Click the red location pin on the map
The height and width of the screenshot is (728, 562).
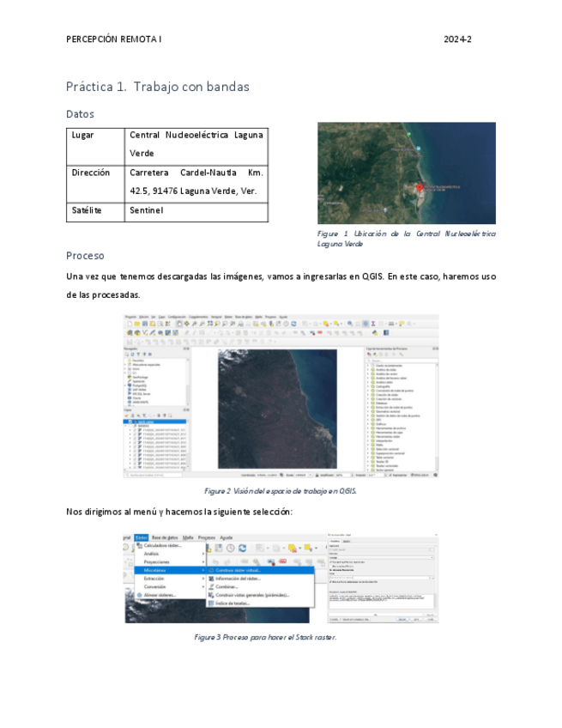tap(420, 186)
